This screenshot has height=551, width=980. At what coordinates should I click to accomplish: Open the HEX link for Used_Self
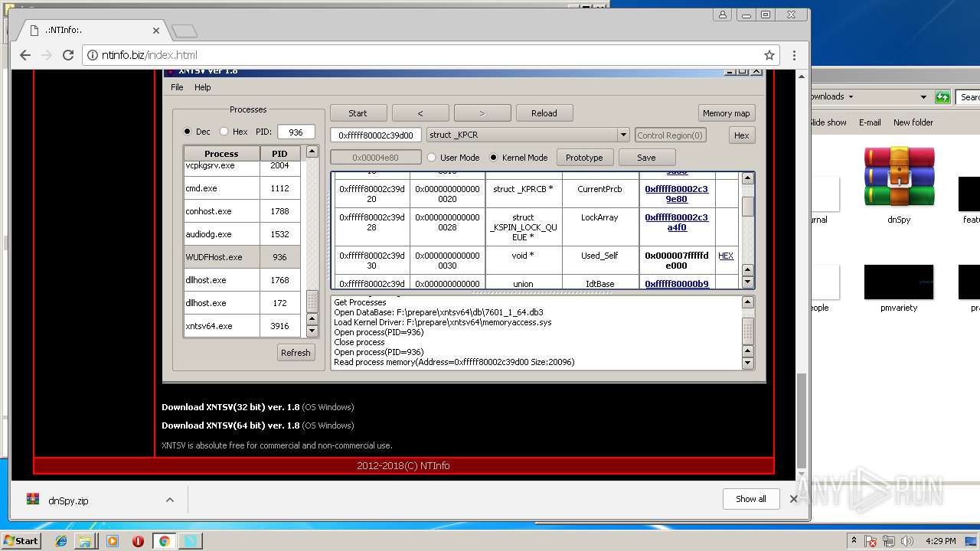tap(726, 256)
